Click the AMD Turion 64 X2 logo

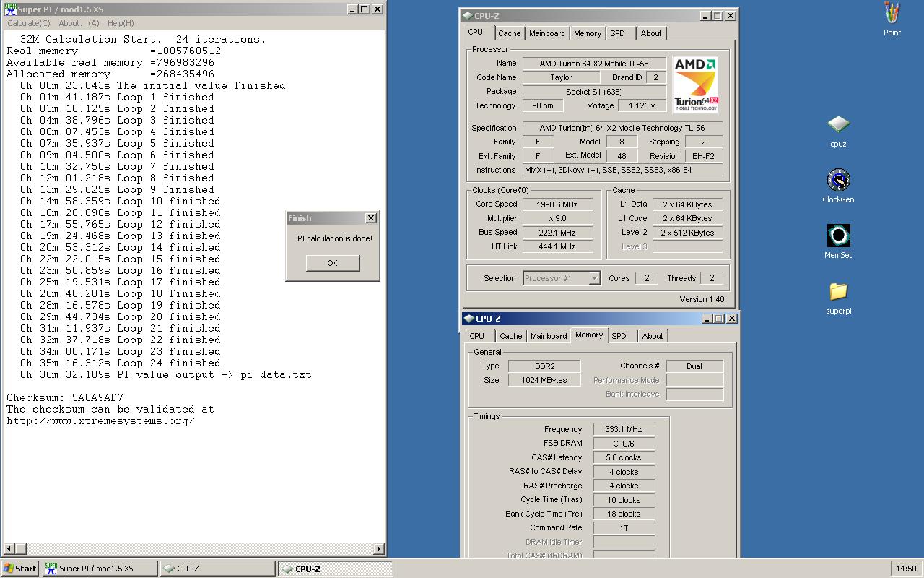(x=695, y=85)
